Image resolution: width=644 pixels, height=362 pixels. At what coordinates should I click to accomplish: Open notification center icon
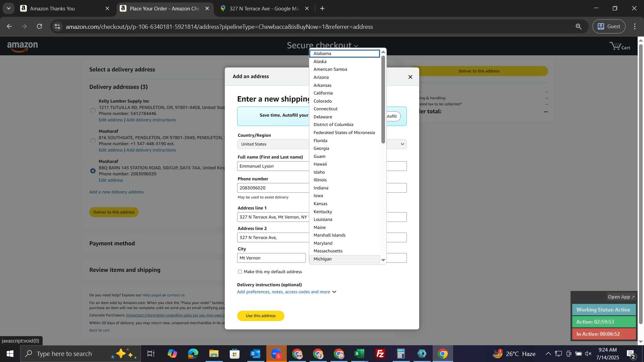[x=631, y=354]
